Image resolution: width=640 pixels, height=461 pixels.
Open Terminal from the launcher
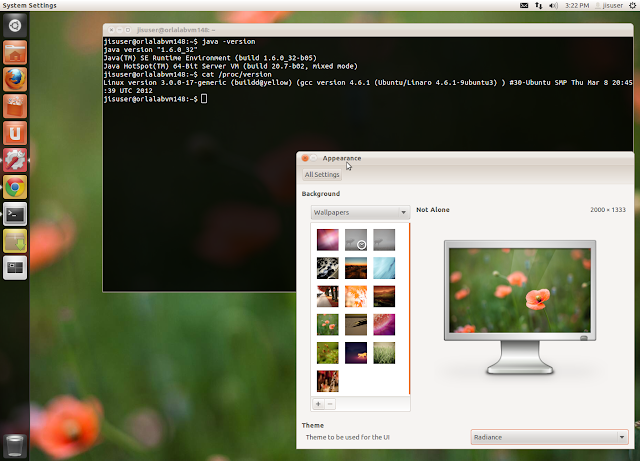pos(15,214)
